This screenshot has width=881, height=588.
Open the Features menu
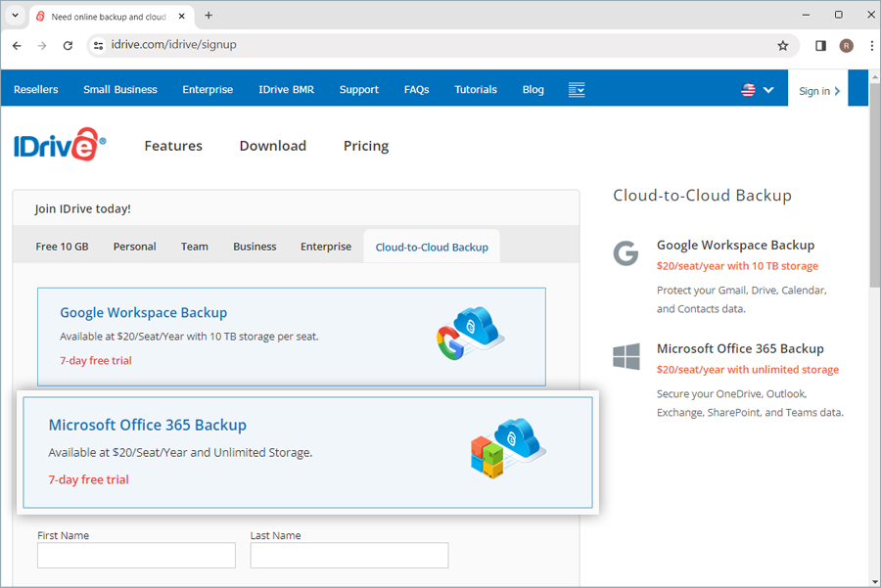(x=173, y=146)
